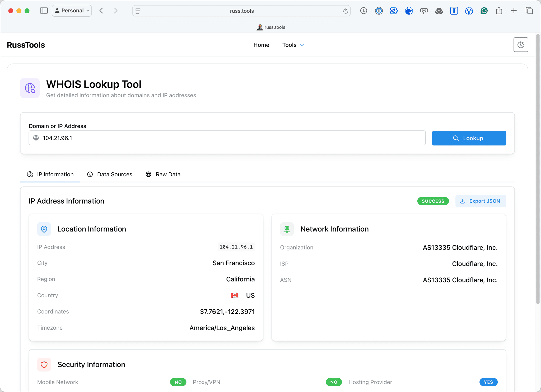Open the Safari Share icon
Viewport: 541px width, 392px height.
tap(499, 11)
